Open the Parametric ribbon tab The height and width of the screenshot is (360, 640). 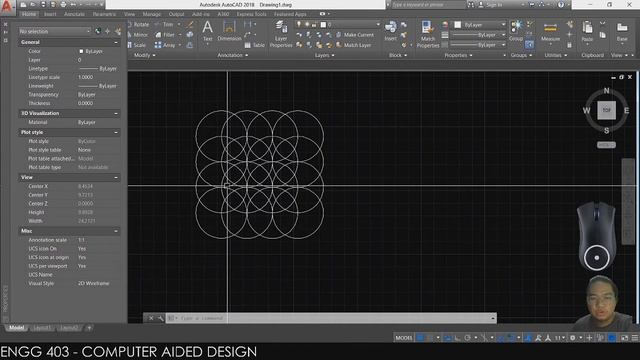click(x=104, y=14)
